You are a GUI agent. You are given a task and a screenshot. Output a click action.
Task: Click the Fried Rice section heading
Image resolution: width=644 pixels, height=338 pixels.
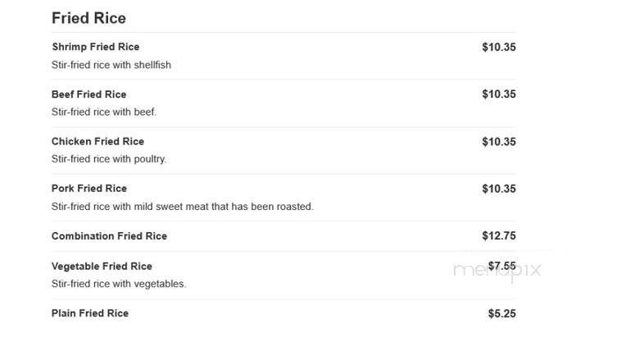coord(88,18)
